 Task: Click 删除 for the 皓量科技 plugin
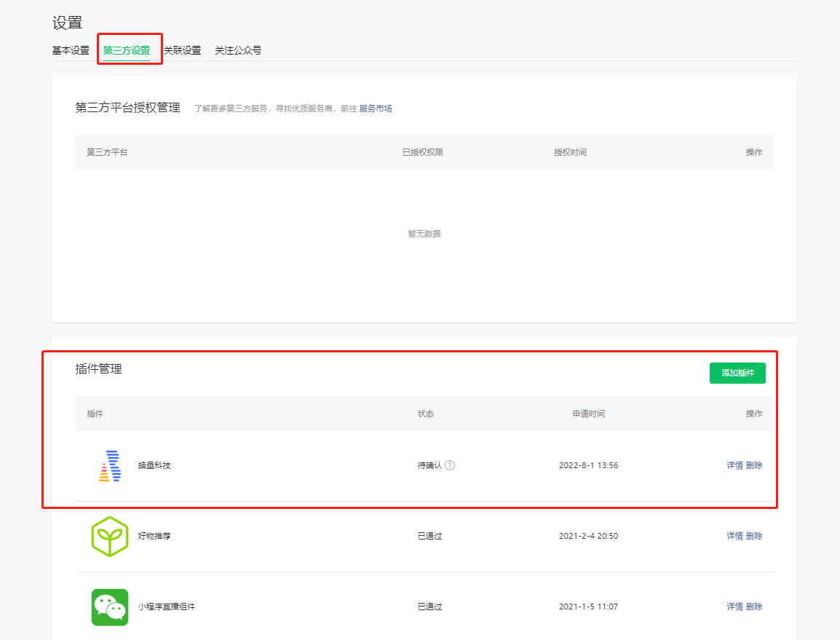tap(754, 465)
